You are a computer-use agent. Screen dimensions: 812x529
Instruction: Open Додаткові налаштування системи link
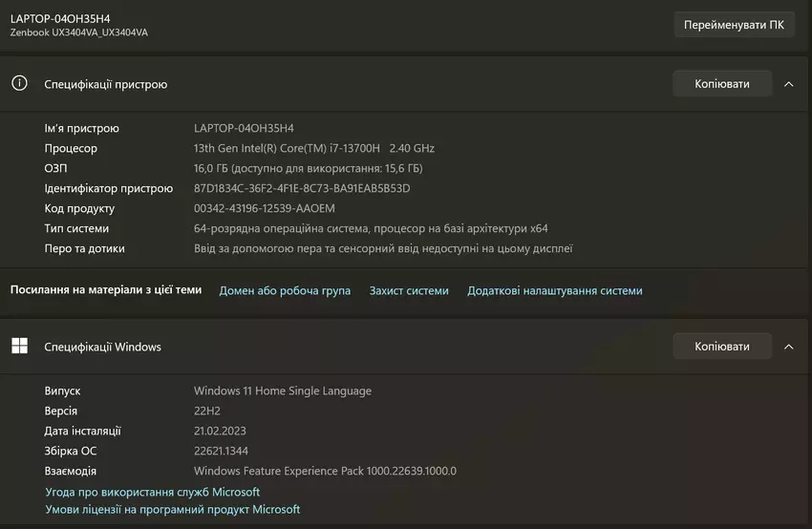point(554,291)
